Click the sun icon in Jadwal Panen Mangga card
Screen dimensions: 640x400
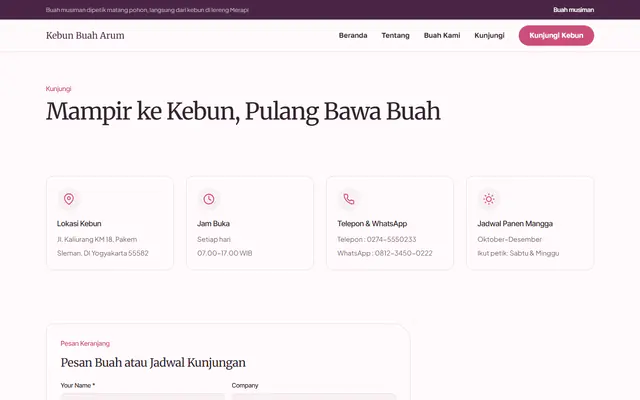click(x=489, y=199)
